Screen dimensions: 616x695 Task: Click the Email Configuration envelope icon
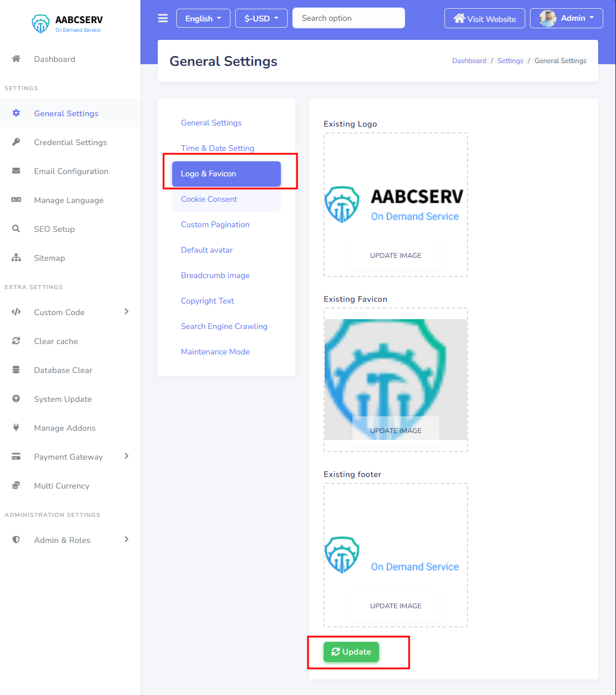click(16, 171)
